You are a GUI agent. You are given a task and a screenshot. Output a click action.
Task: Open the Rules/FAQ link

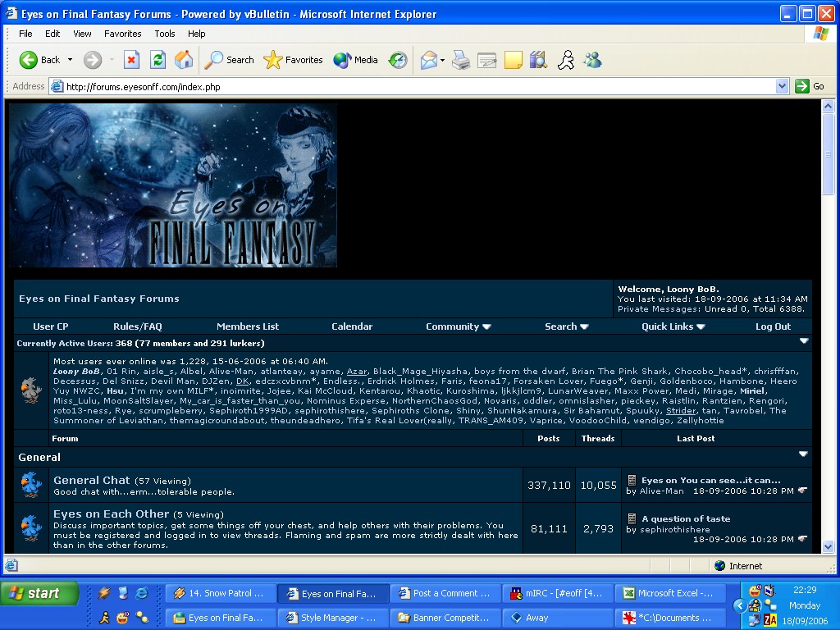coord(138,326)
